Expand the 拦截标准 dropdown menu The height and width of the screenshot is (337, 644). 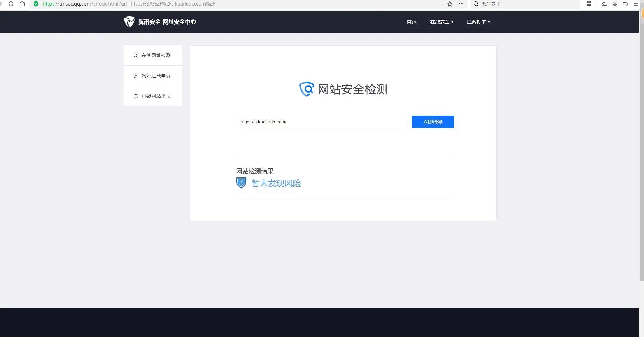click(x=478, y=22)
